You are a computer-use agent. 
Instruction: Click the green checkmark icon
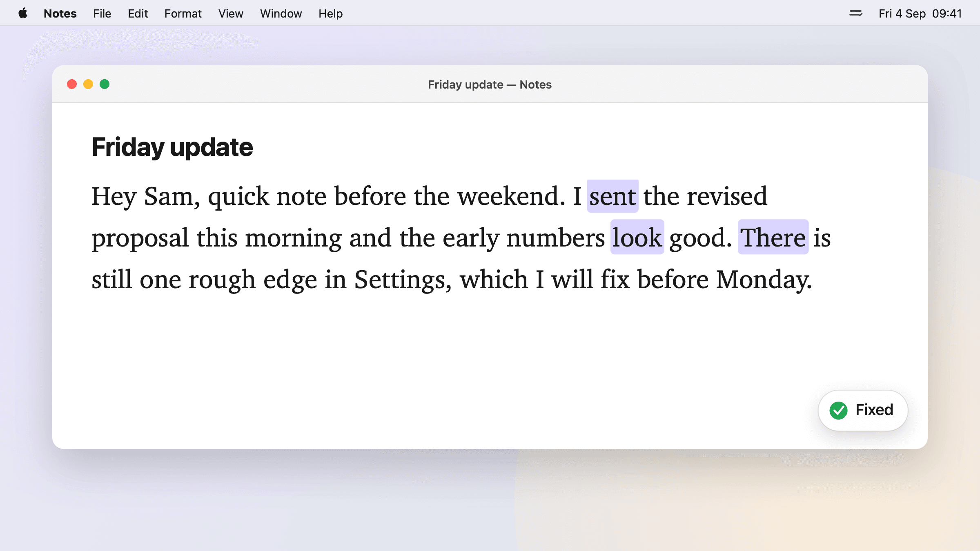click(838, 410)
